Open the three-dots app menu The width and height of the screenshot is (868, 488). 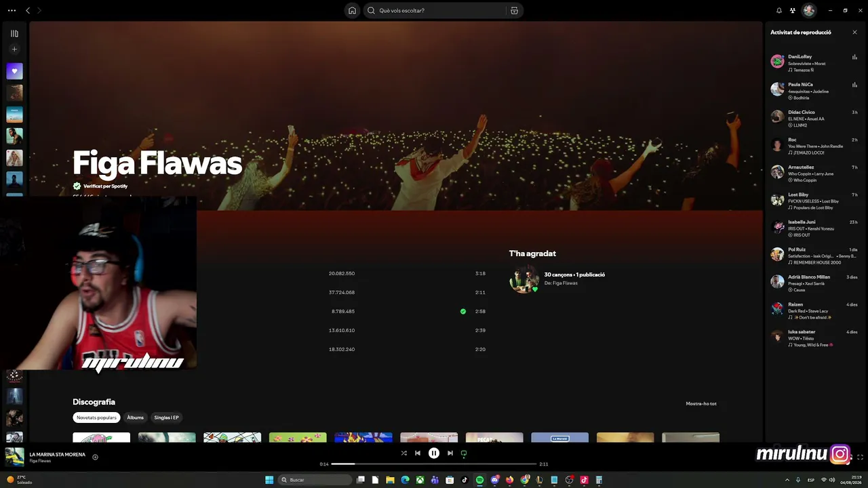click(12, 10)
